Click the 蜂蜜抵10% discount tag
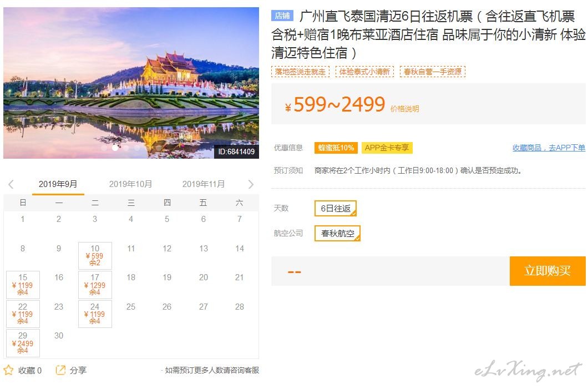This screenshot has height=389, width=588. [x=336, y=148]
